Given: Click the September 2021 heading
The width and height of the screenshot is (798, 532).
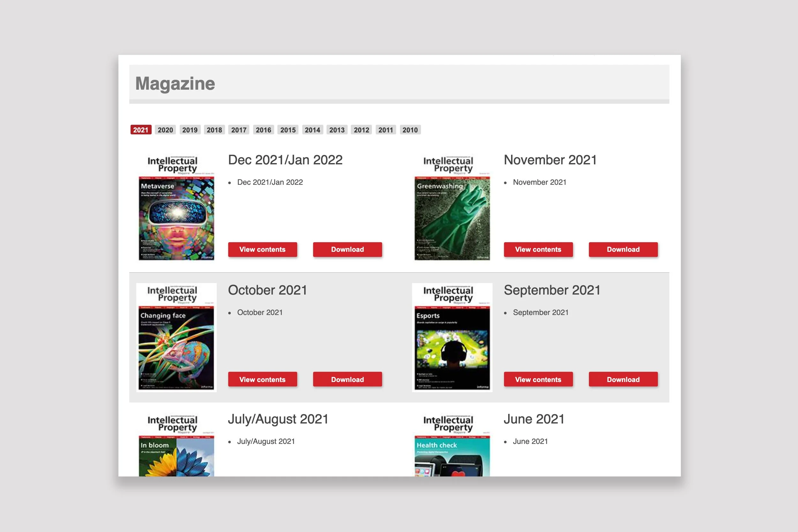Looking at the screenshot, I should (552, 290).
